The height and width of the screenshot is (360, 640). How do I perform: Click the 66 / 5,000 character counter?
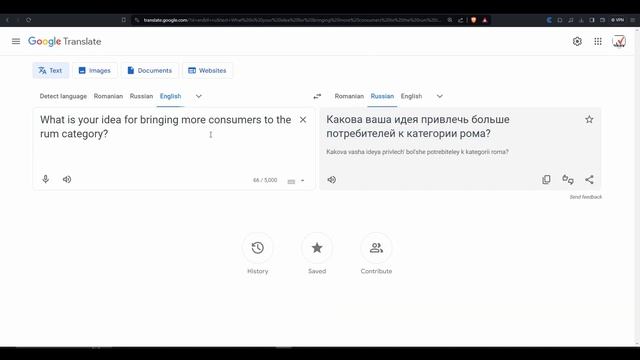(265, 180)
